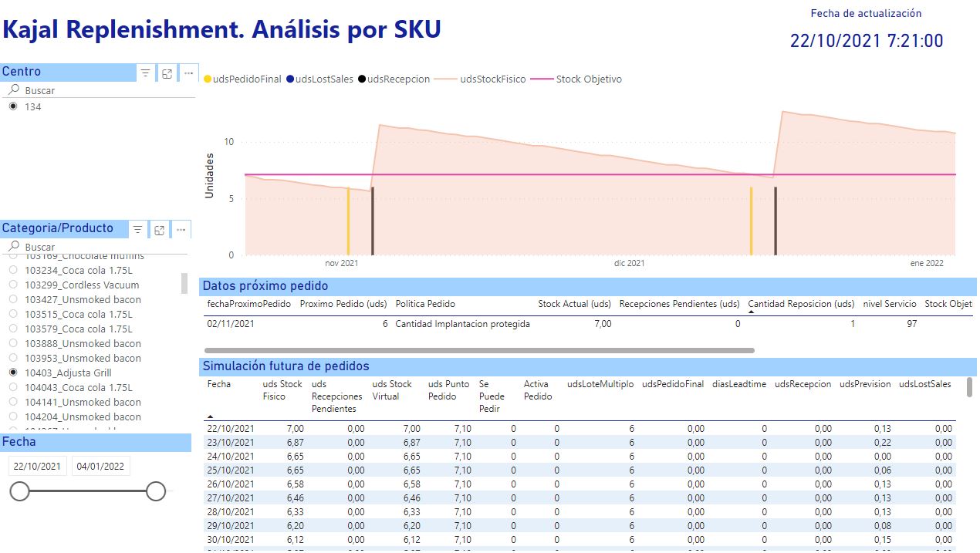Click the Stock Objetivo legend entry
This screenshot has height=553, width=980.
[x=588, y=79]
